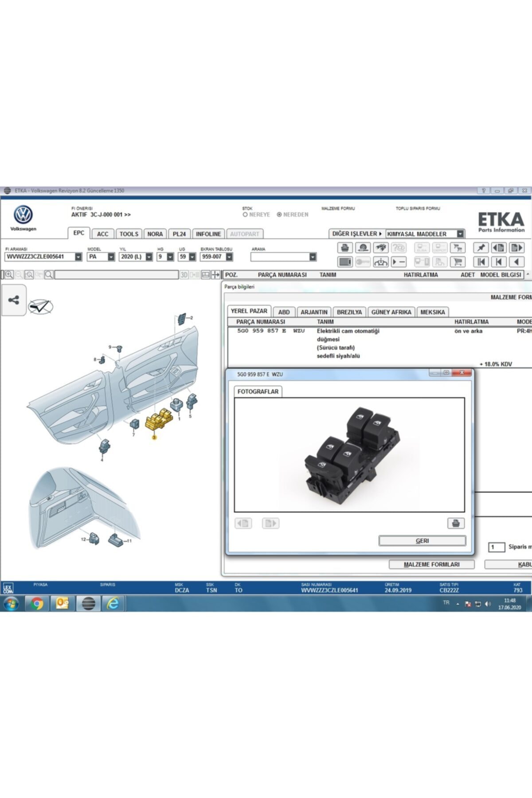Open Chrome from the Windows taskbar
The image size is (532, 798).
click(x=37, y=603)
